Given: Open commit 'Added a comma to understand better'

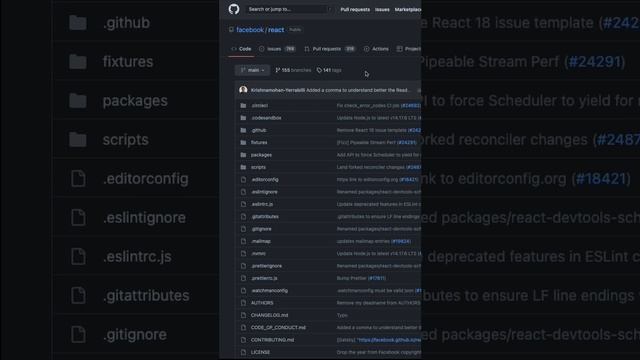Looking at the screenshot, I should 358,90.
